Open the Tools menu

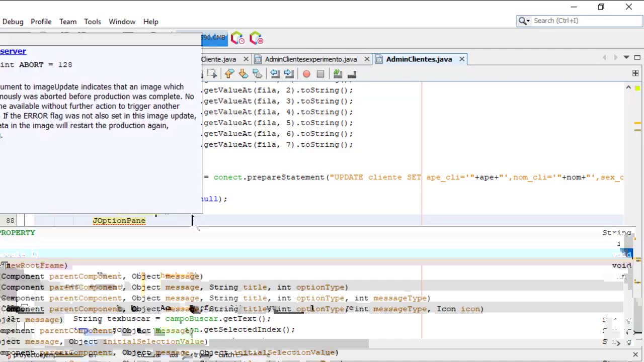[93, 22]
